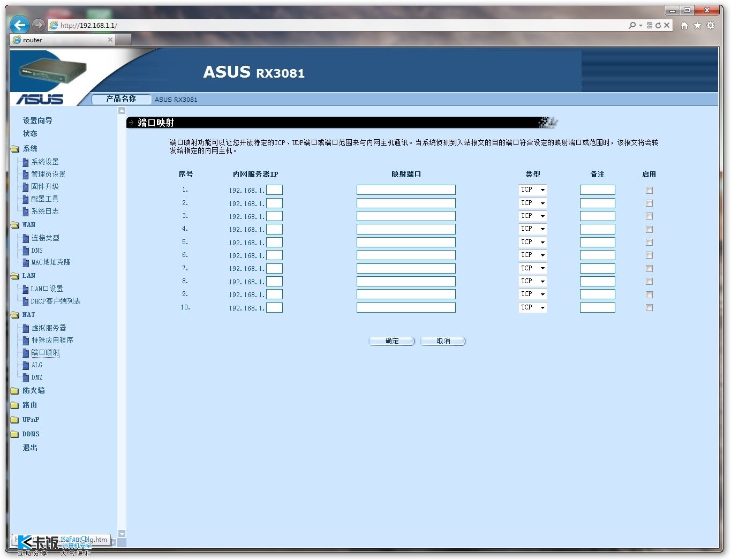Click the row 1 internal server IP field
731x560 pixels.
point(274,190)
